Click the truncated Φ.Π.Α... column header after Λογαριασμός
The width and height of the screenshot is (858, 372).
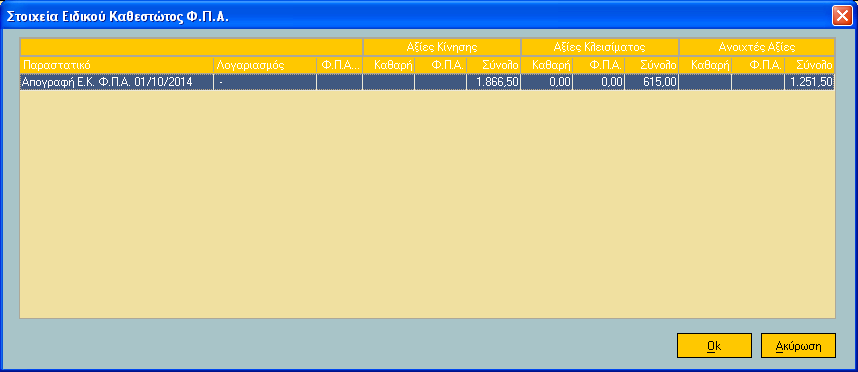click(x=340, y=65)
